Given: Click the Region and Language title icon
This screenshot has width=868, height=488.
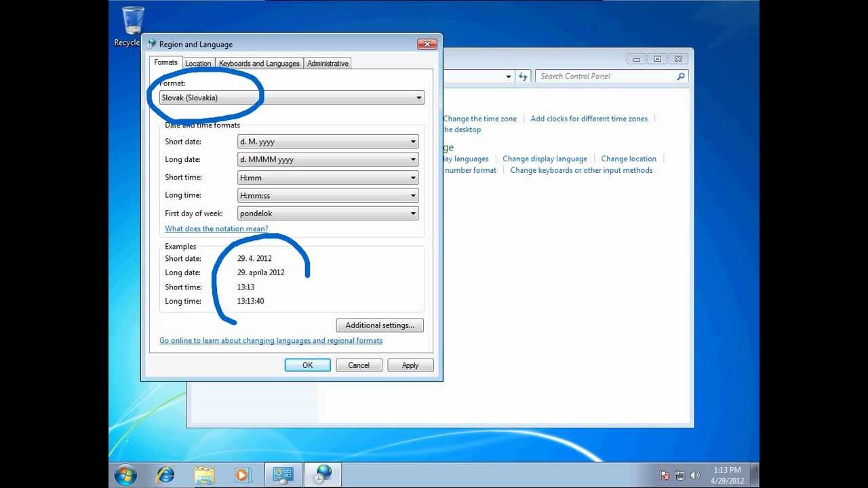Looking at the screenshot, I should click(152, 44).
